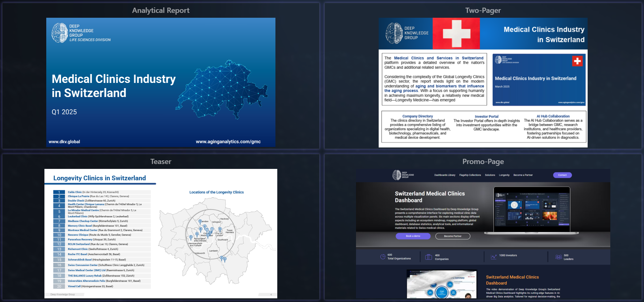Viewport: 644px width, 302px height.
Task: Click the Deep Knowledge Group brain logo in Promo-Page
Action: point(397,175)
